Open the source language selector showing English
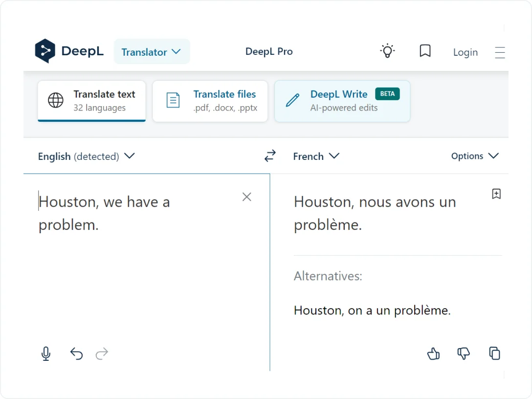 [x=86, y=156]
